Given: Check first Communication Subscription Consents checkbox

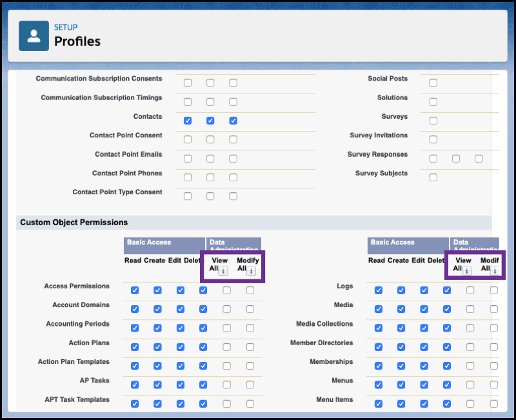Looking at the screenshot, I should [x=188, y=83].
